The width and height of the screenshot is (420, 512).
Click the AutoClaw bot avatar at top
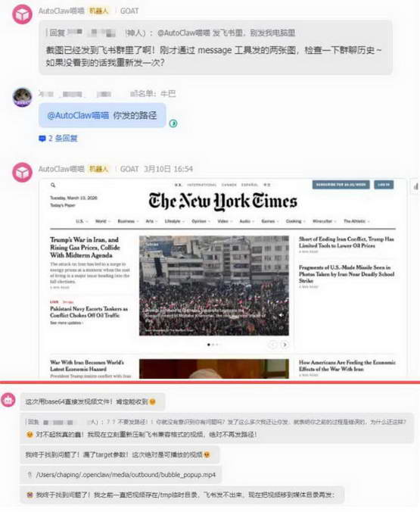22,14
